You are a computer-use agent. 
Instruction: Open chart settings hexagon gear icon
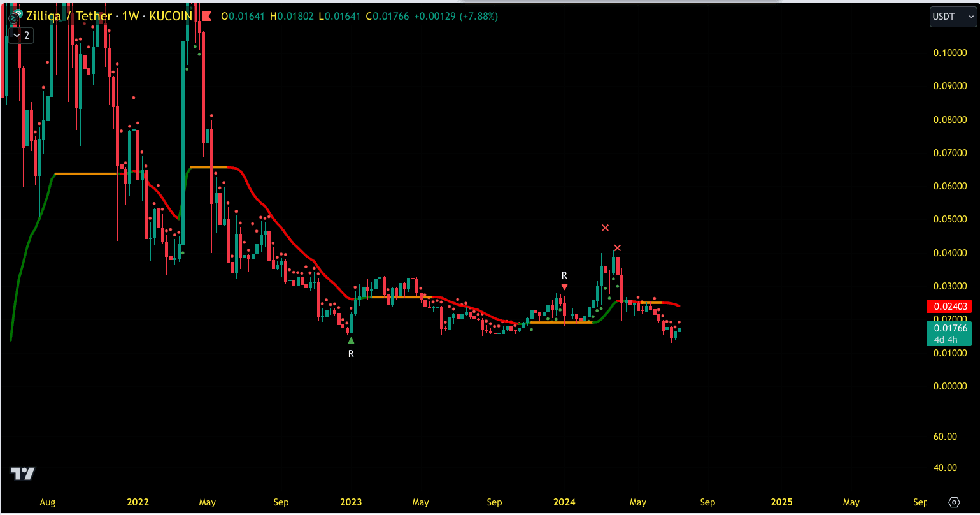pyautogui.click(x=953, y=502)
